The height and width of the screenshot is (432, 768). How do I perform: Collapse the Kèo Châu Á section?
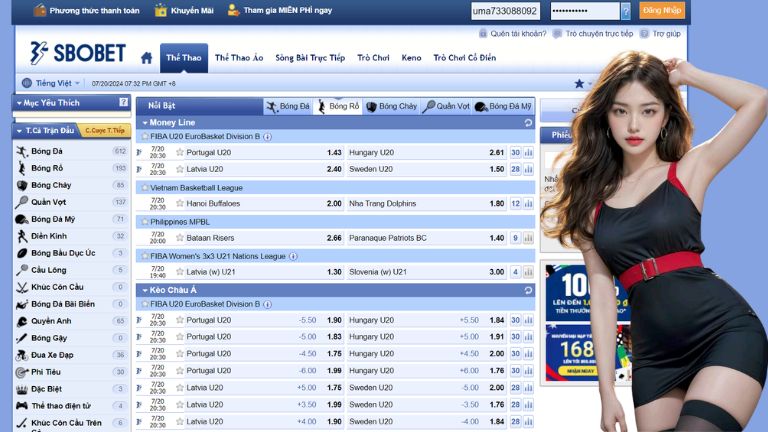pos(145,290)
